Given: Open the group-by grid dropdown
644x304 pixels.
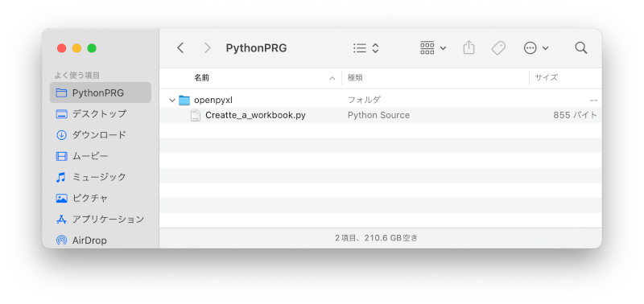Looking at the screenshot, I should coord(433,48).
